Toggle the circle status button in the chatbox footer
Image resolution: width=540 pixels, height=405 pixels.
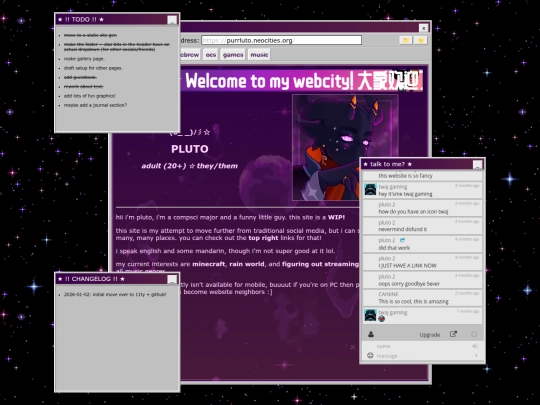(x=474, y=334)
